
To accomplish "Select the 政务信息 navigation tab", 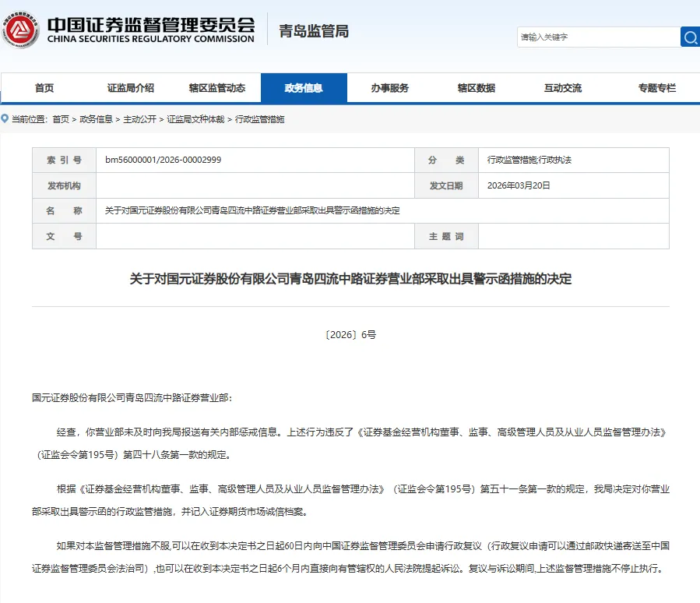I will 304,88.
